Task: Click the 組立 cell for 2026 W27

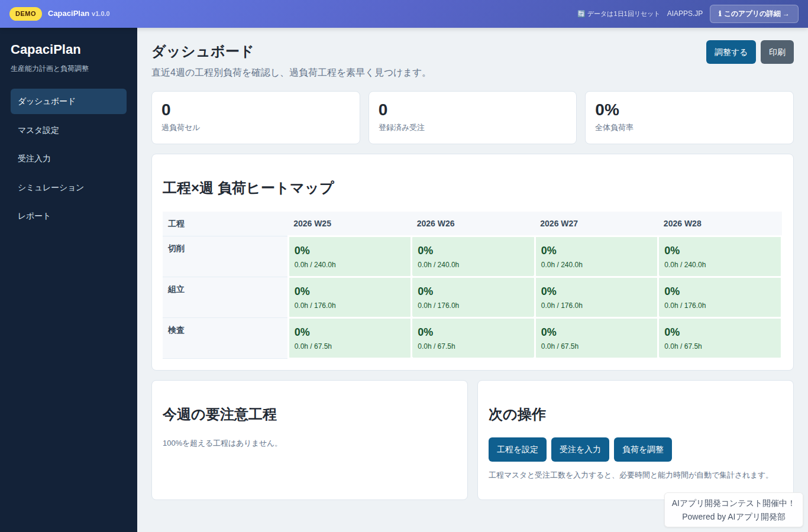Action: [x=596, y=297]
